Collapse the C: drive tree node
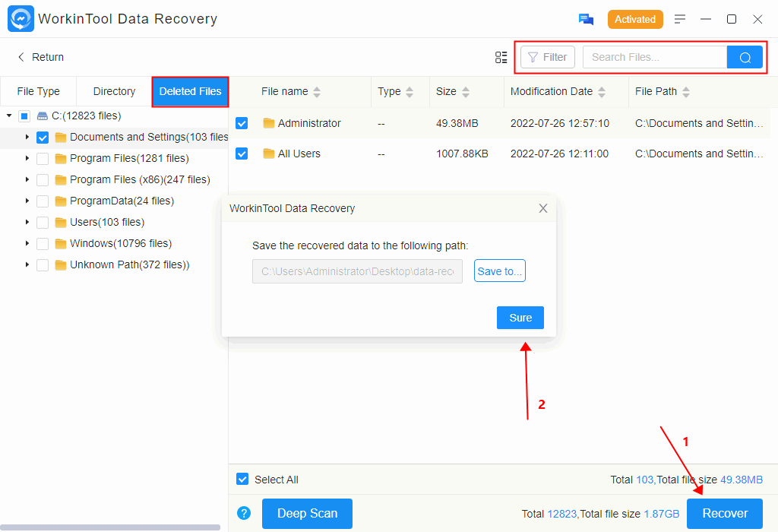778x532 pixels. pyautogui.click(x=9, y=116)
